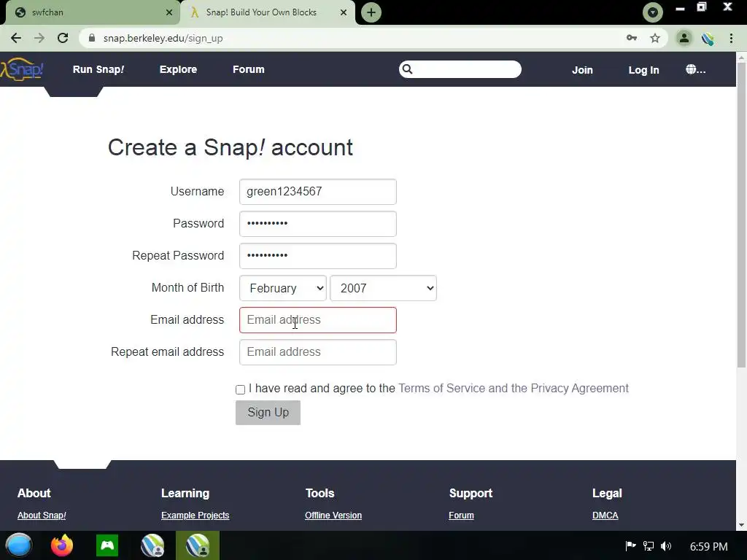Check the Terms of Service agreement checkbox
Screen dimensions: 747x560
240,389
